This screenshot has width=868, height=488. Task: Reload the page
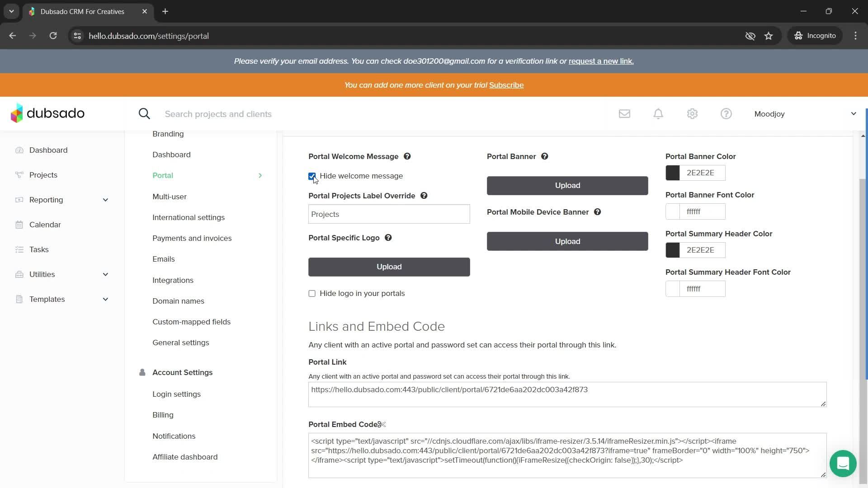(x=53, y=36)
